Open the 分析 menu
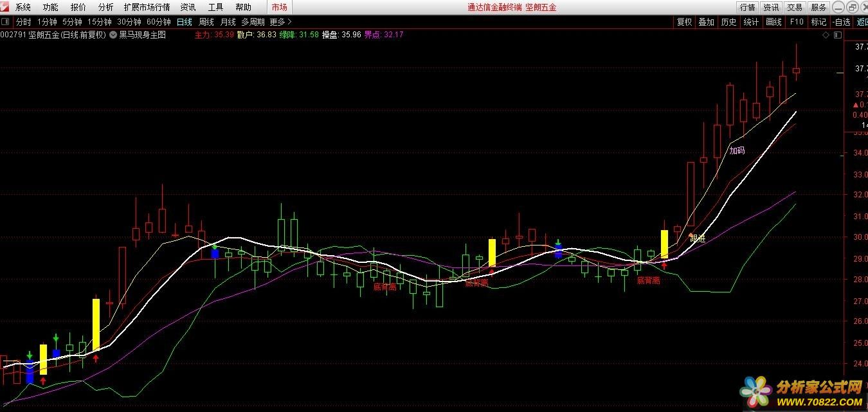The width and height of the screenshot is (868, 412). pos(106,7)
